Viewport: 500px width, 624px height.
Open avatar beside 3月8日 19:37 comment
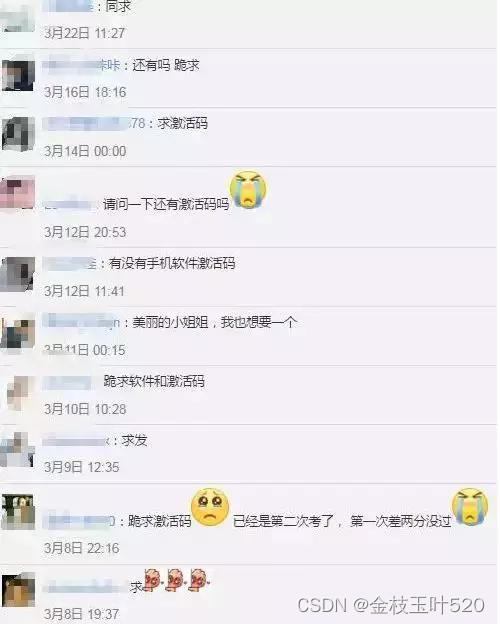tap(18, 590)
